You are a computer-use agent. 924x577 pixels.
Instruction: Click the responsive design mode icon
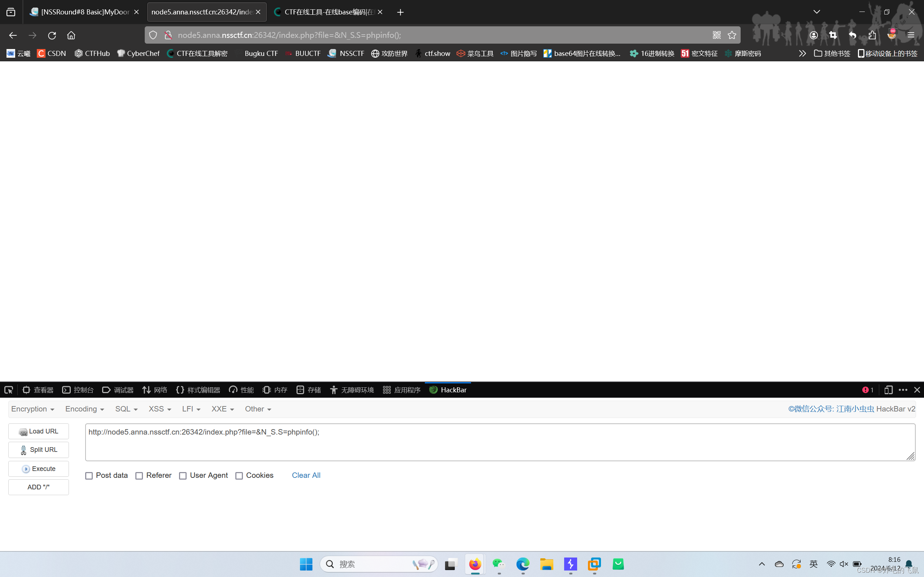pos(888,389)
